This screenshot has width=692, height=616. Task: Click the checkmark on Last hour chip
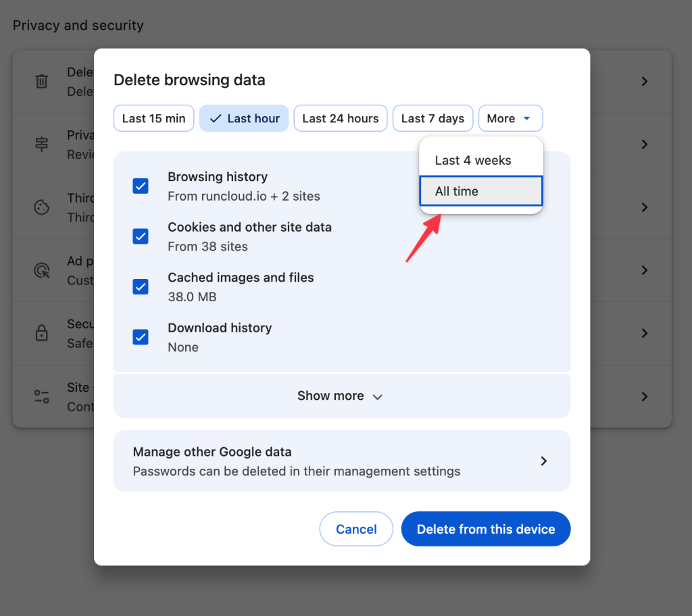(216, 118)
